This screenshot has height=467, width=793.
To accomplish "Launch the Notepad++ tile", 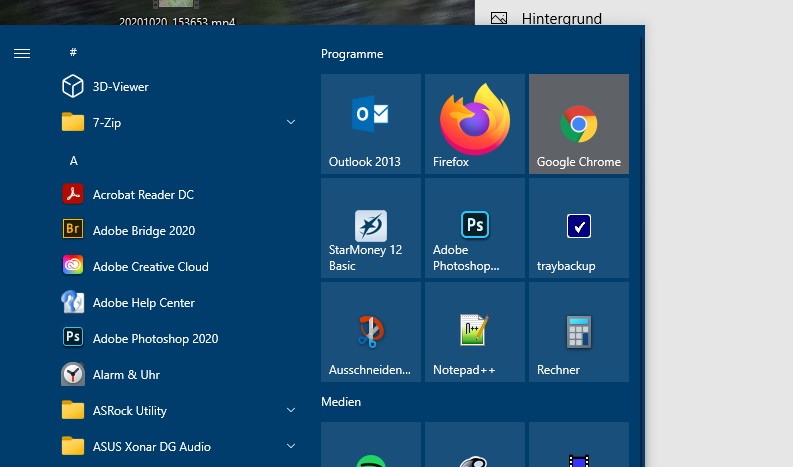I will pos(475,332).
